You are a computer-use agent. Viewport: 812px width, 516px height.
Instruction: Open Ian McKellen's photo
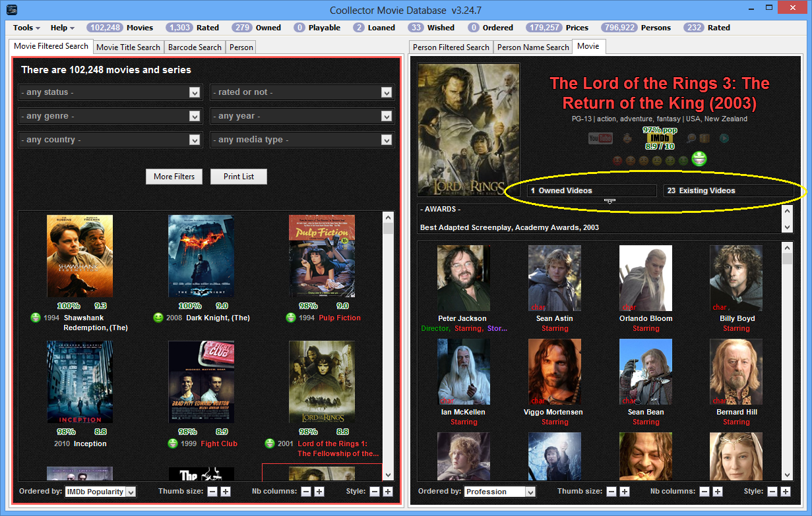tap(463, 372)
